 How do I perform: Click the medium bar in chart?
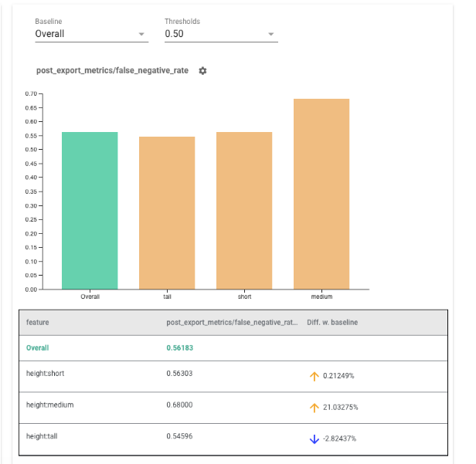(x=321, y=194)
